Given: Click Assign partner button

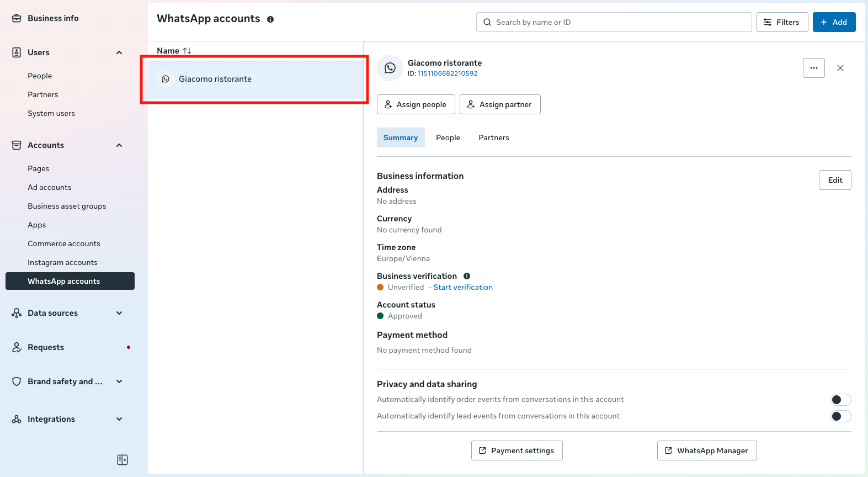Looking at the screenshot, I should pos(500,104).
